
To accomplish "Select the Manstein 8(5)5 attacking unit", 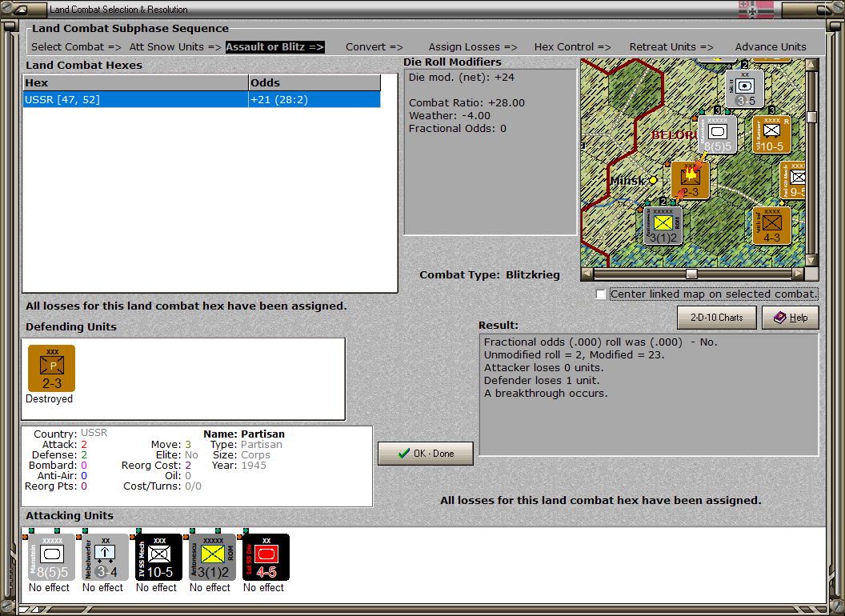I will point(51,558).
